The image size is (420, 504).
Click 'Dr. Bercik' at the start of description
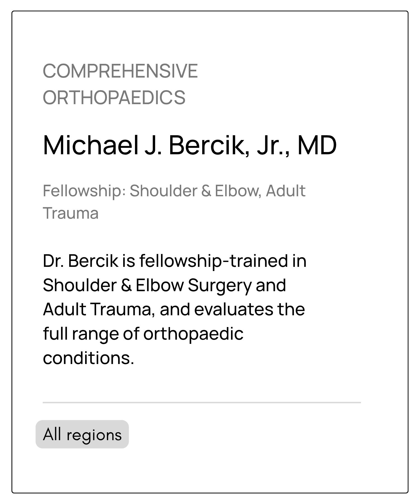(x=81, y=261)
